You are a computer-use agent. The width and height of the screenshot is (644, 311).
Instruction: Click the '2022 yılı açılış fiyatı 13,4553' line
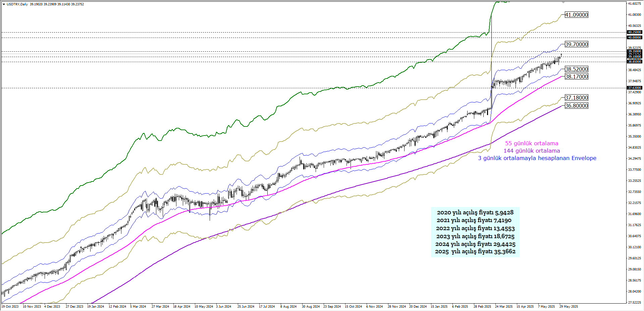tap(475, 228)
